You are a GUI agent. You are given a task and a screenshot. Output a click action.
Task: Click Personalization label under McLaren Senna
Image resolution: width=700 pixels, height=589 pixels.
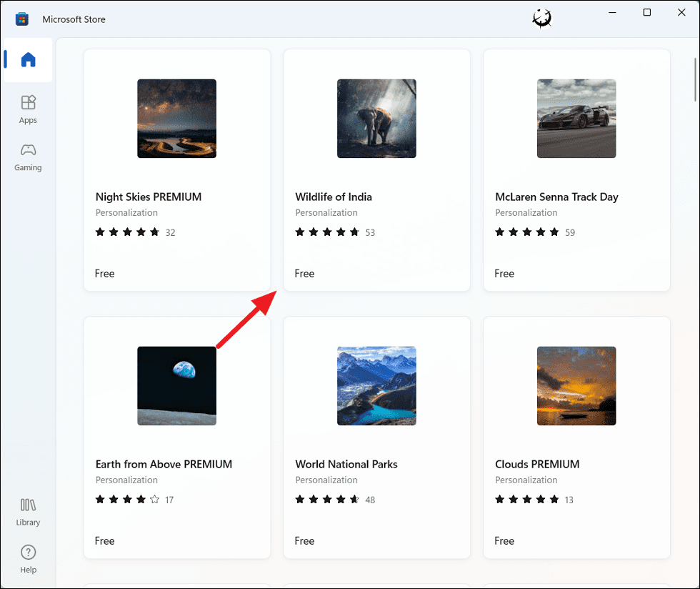(526, 213)
